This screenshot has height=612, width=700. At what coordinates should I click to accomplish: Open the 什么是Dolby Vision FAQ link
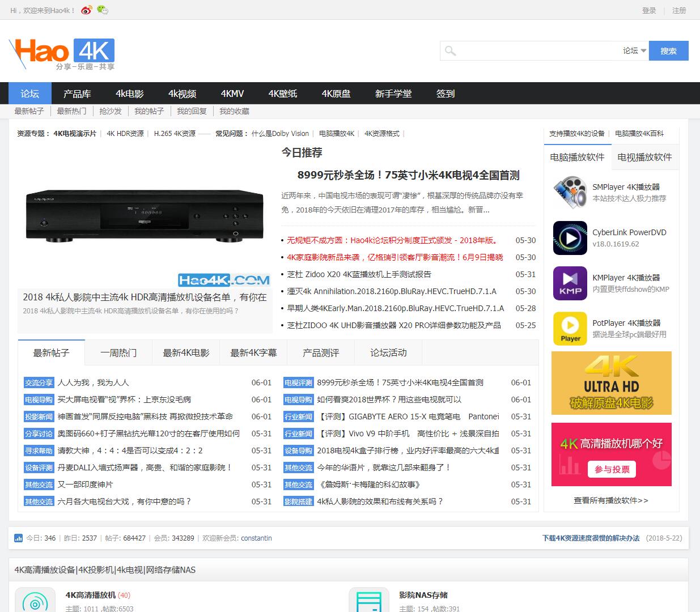click(x=280, y=134)
